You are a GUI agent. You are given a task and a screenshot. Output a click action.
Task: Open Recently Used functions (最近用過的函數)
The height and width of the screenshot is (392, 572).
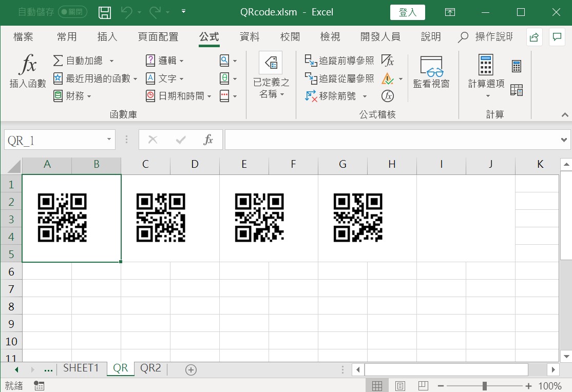tap(95, 79)
